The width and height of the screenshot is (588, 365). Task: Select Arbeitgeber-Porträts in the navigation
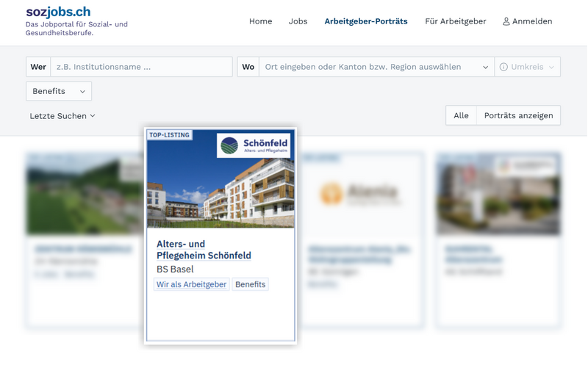[365, 21]
